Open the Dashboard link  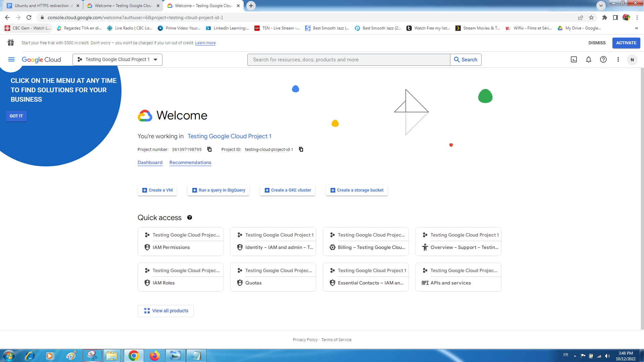click(x=150, y=162)
